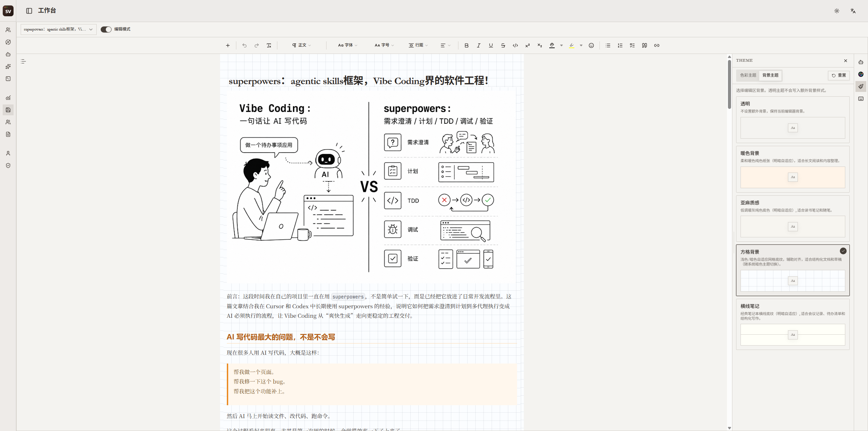This screenshot has width=868, height=431.
Task: Click the quoted line 帮我做一个页面
Action: [x=254, y=372]
